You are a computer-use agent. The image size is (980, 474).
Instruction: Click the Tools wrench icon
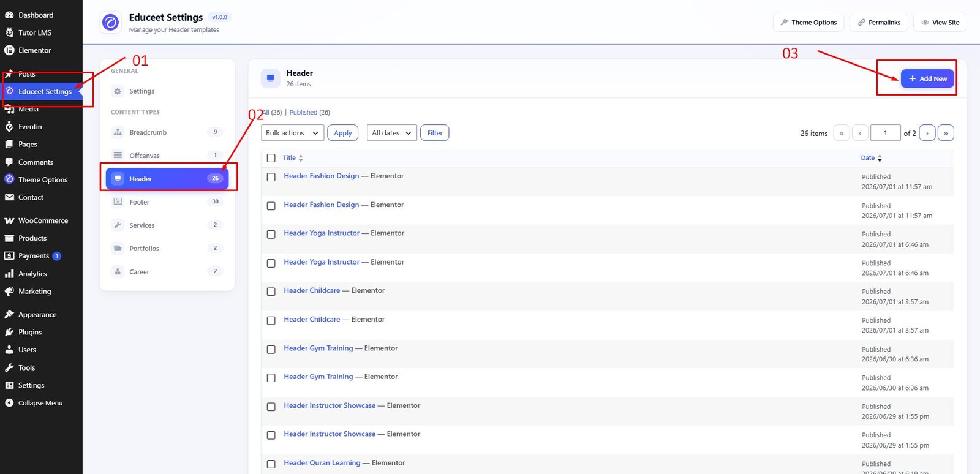tap(9, 367)
